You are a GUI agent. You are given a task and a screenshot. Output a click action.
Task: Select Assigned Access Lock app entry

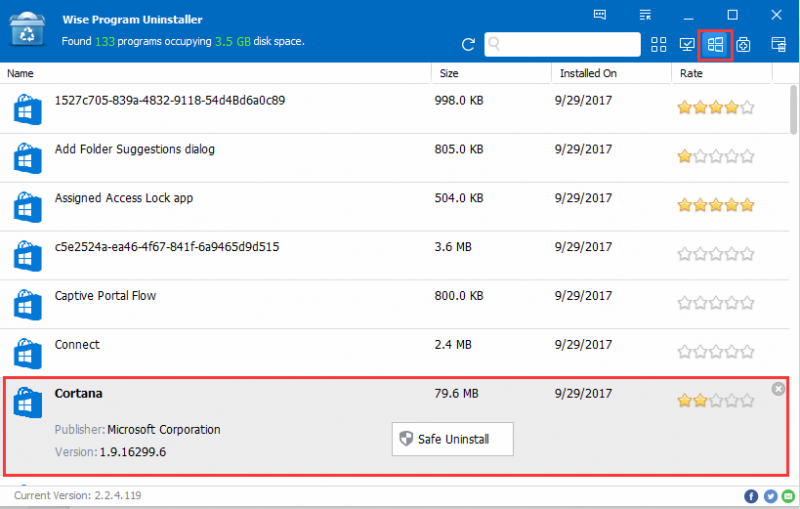point(395,207)
